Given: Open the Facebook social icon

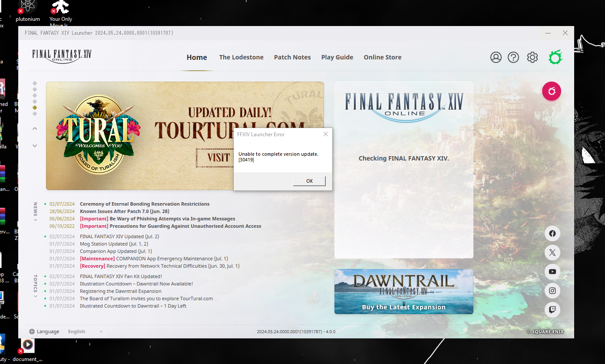Looking at the screenshot, I should tap(552, 233).
